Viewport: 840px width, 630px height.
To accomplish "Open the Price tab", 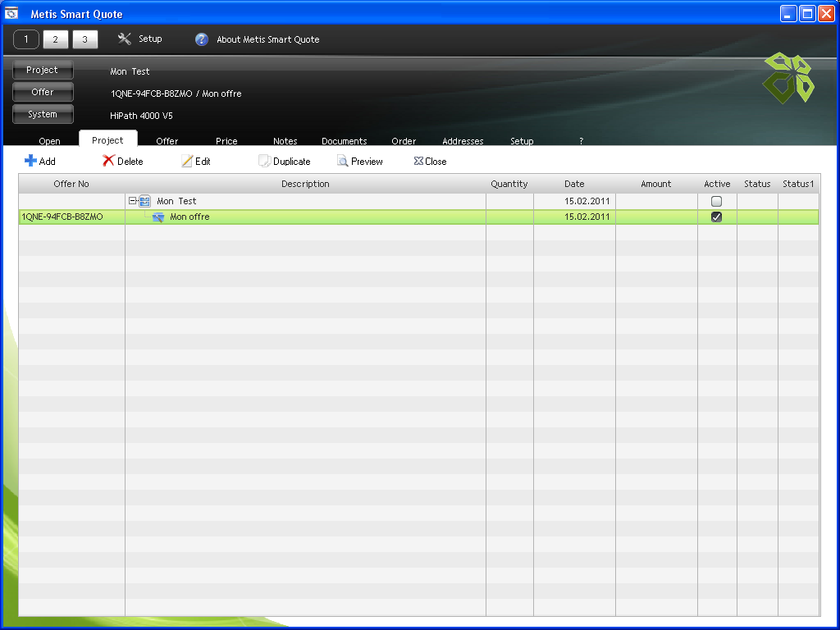I will 226,141.
